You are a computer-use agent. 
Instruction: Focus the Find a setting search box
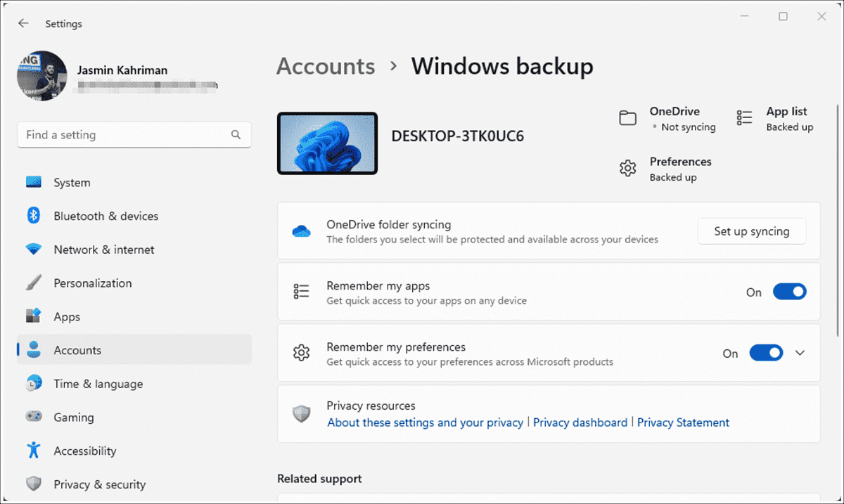[x=134, y=135]
